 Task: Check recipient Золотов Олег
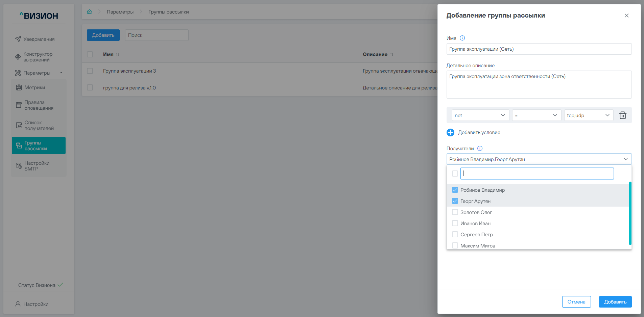pyautogui.click(x=455, y=212)
